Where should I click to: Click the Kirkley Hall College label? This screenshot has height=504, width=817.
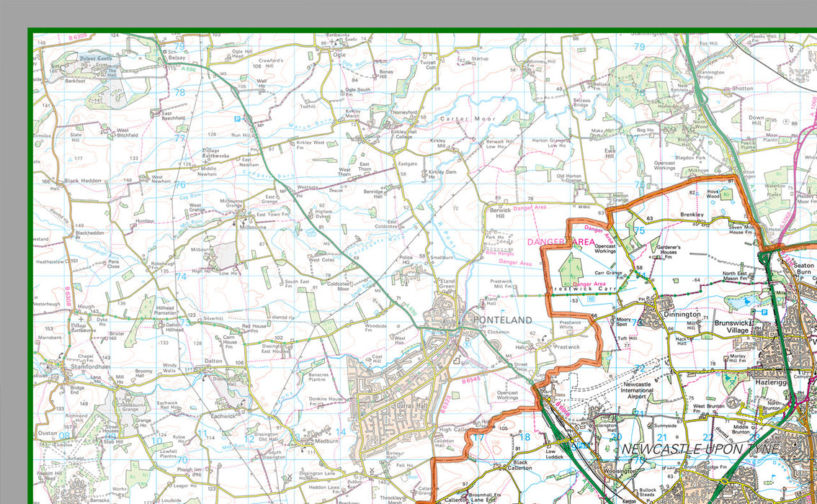pyautogui.click(x=403, y=135)
